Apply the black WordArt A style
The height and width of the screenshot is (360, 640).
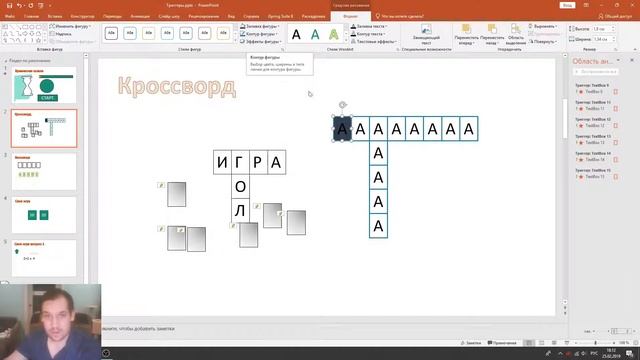click(296, 34)
